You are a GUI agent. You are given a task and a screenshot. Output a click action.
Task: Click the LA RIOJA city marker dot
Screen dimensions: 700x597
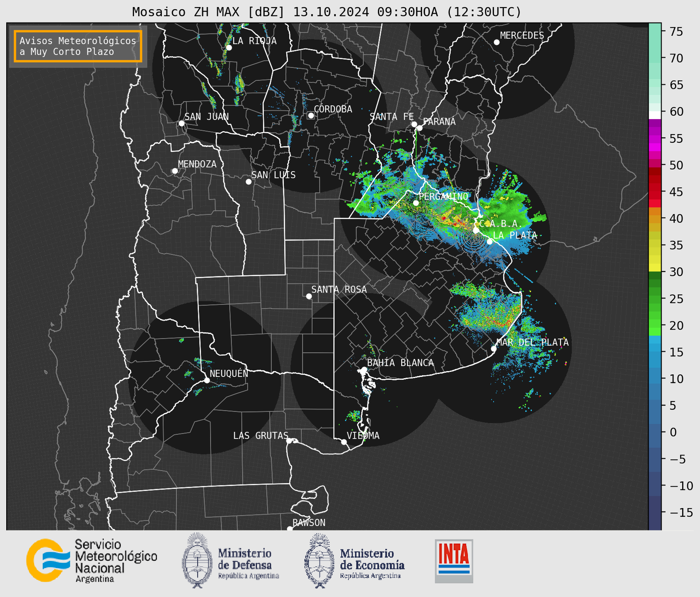[x=229, y=48]
